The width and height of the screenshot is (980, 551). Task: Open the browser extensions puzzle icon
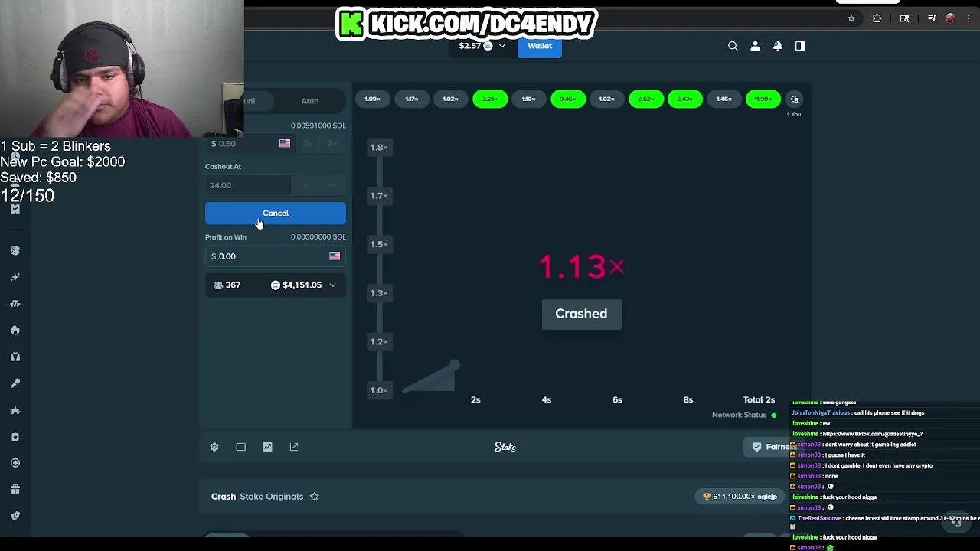pyautogui.click(x=877, y=18)
